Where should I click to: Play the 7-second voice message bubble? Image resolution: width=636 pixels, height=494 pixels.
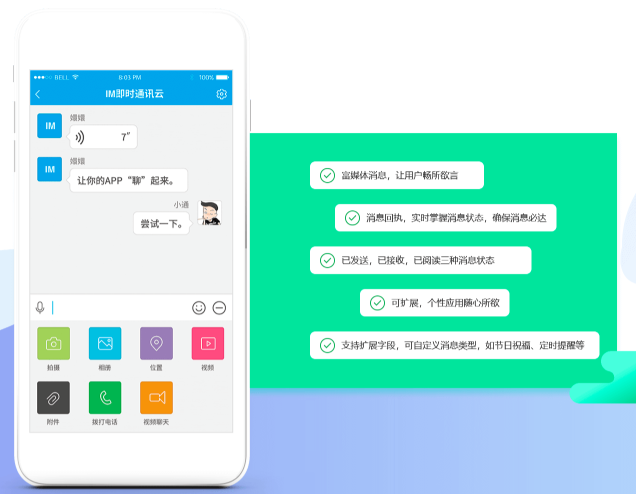(x=103, y=137)
